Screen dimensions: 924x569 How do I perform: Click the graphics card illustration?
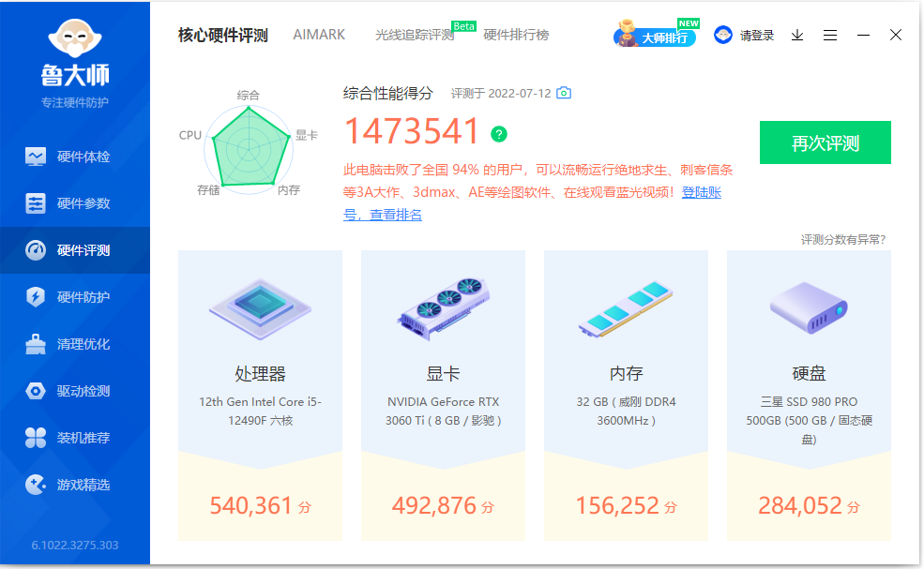[443, 308]
